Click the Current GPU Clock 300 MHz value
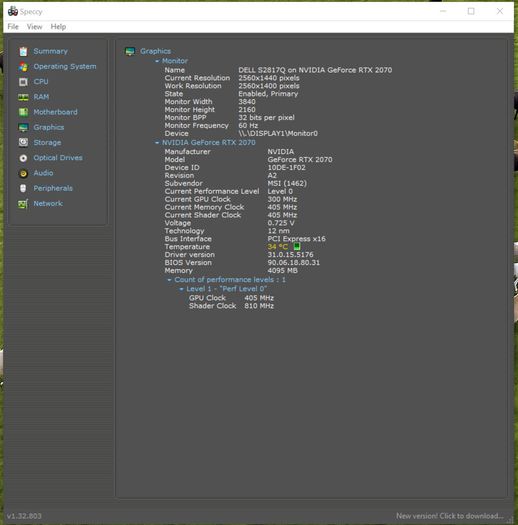 282,199
